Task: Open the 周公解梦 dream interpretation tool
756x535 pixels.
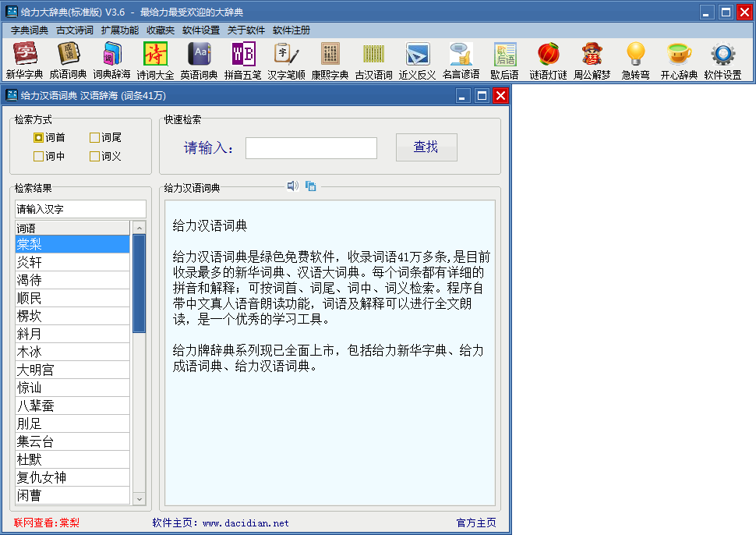Action: pyautogui.click(x=592, y=60)
